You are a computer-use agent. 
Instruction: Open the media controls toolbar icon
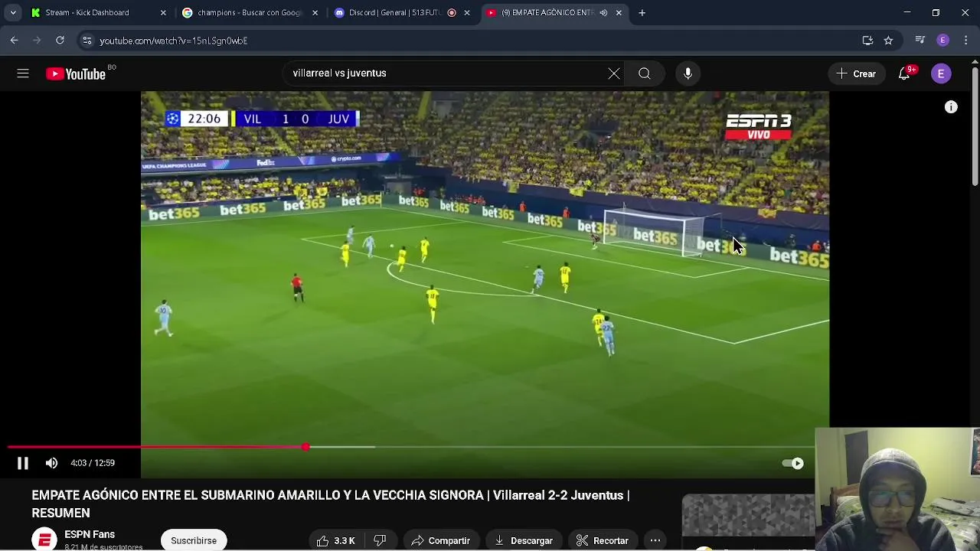(920, 40)
